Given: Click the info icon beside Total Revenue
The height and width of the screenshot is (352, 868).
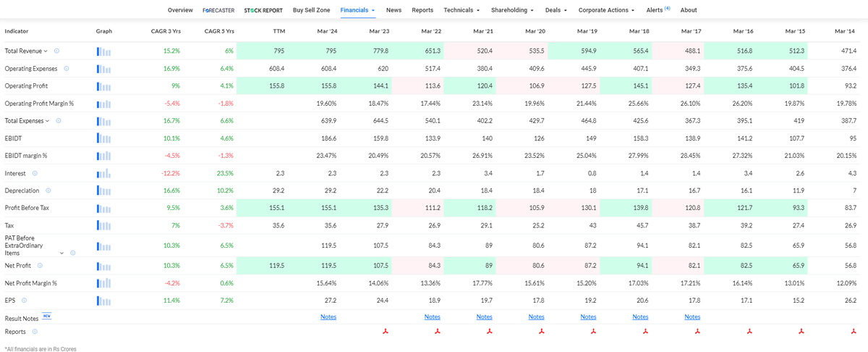Looking at the screenshot, I should [56, 51].
